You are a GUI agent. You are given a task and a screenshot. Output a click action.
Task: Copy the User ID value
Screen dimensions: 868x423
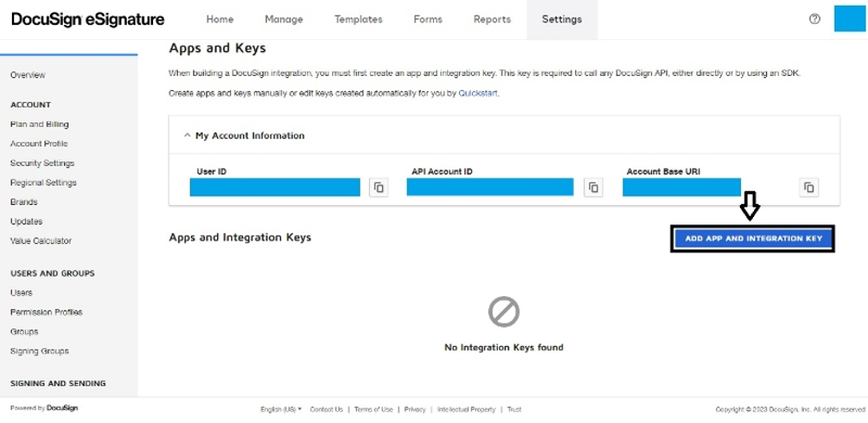tap(378, 187)
